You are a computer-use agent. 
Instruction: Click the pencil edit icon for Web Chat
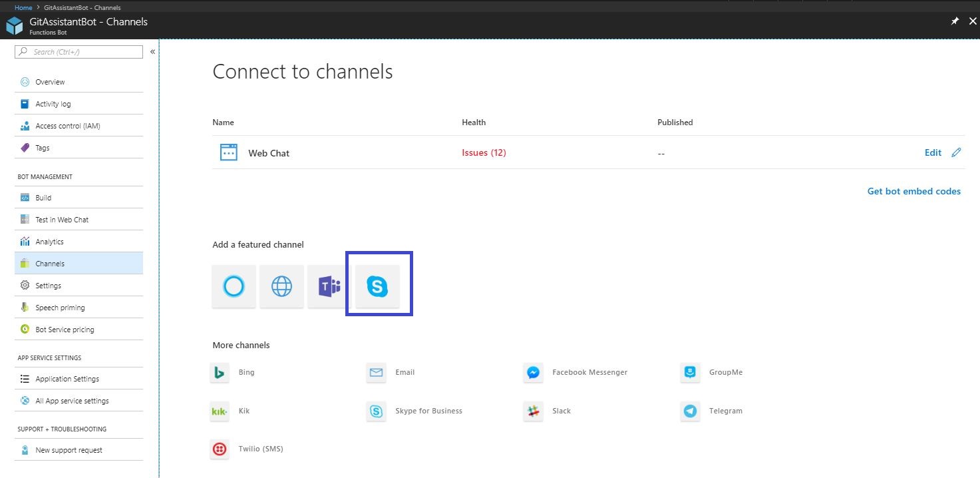[956, 152]
